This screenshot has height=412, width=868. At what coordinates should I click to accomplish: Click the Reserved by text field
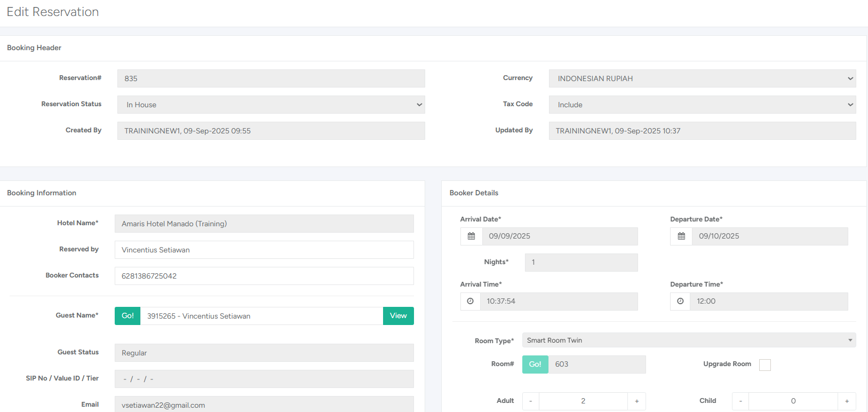coord(264,250)
